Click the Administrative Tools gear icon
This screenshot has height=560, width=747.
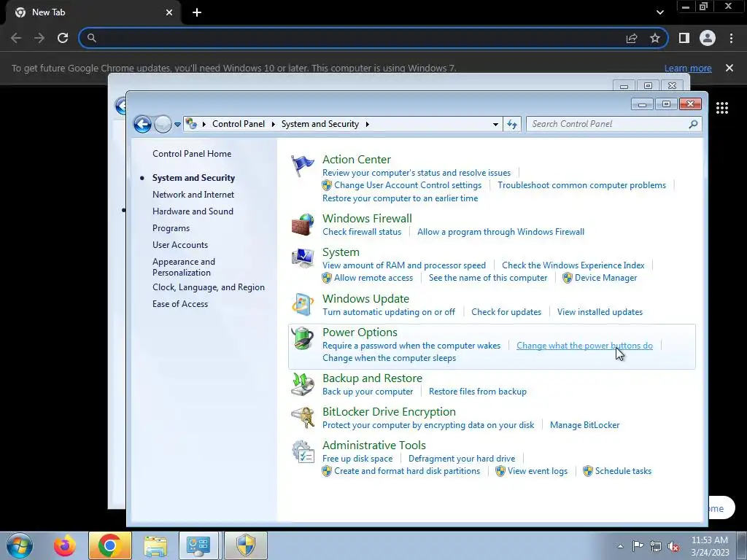(303, 452)
